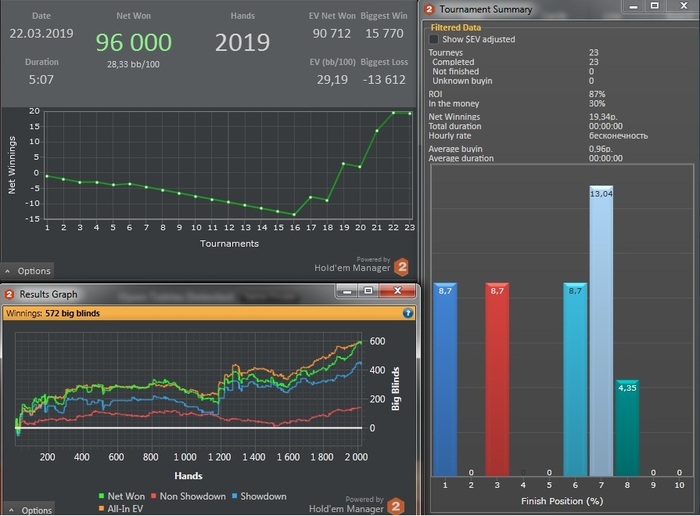The image size is (700, 516).
Task: Click the date 22.03.2019
Action: [x=42, y=33]
